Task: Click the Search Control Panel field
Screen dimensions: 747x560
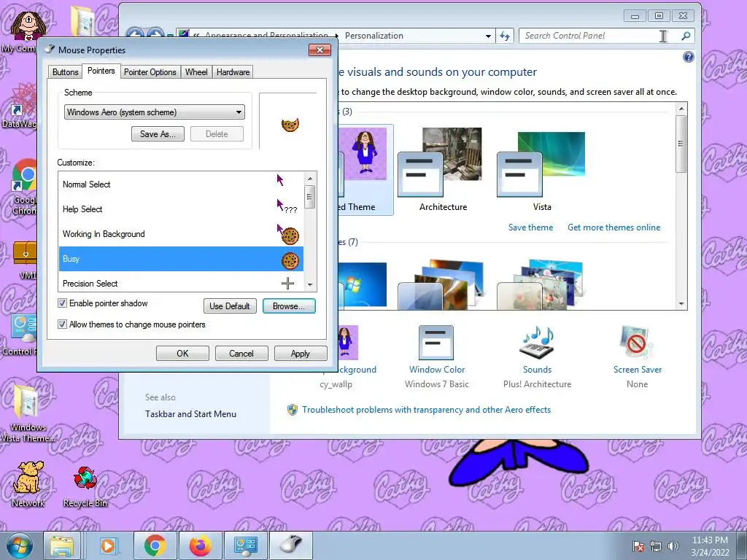Action: click(x=598, y=36)
